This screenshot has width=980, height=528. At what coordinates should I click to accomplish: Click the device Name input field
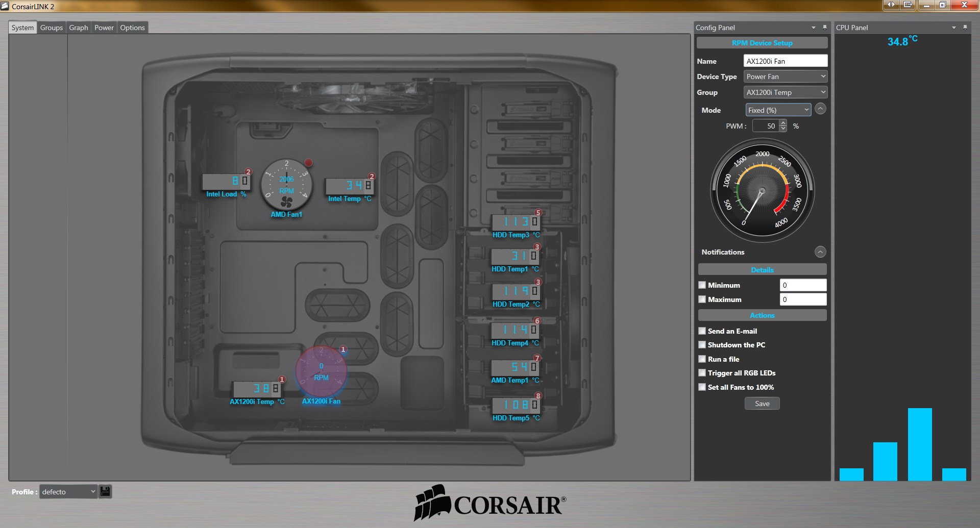785,61
